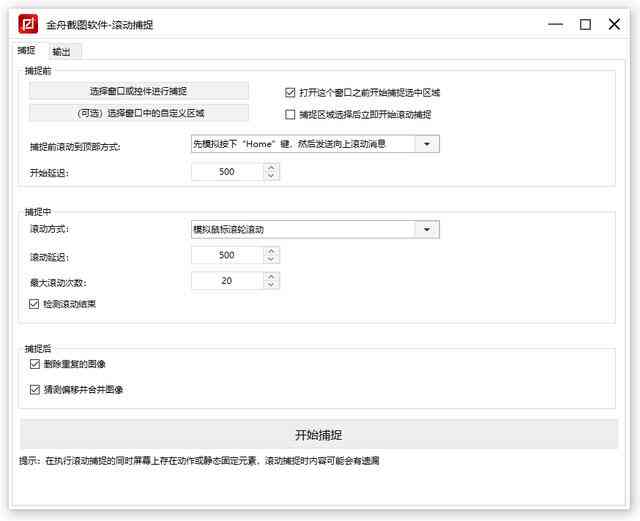Click the 开始延迟 value field
This screenshot has width=640, height=521.
[x=227, y=172]
